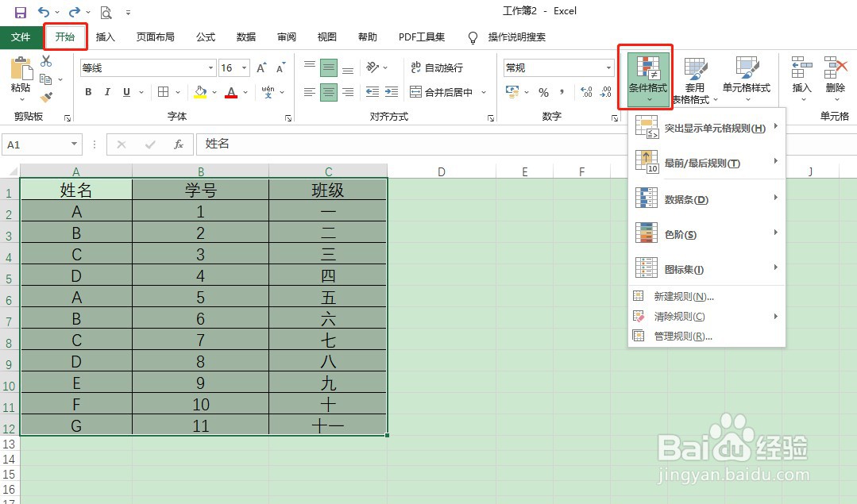Apply percent style format

[x=543, y=92]
